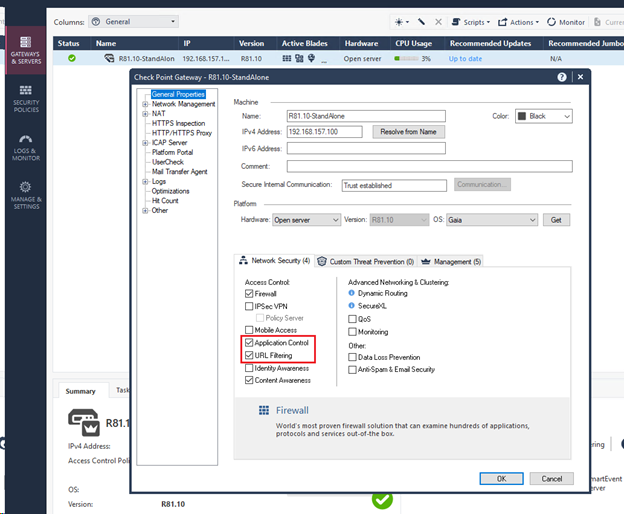The image size is (624, 514).
Task: Click the green status check icon
Action: point(71,59)
